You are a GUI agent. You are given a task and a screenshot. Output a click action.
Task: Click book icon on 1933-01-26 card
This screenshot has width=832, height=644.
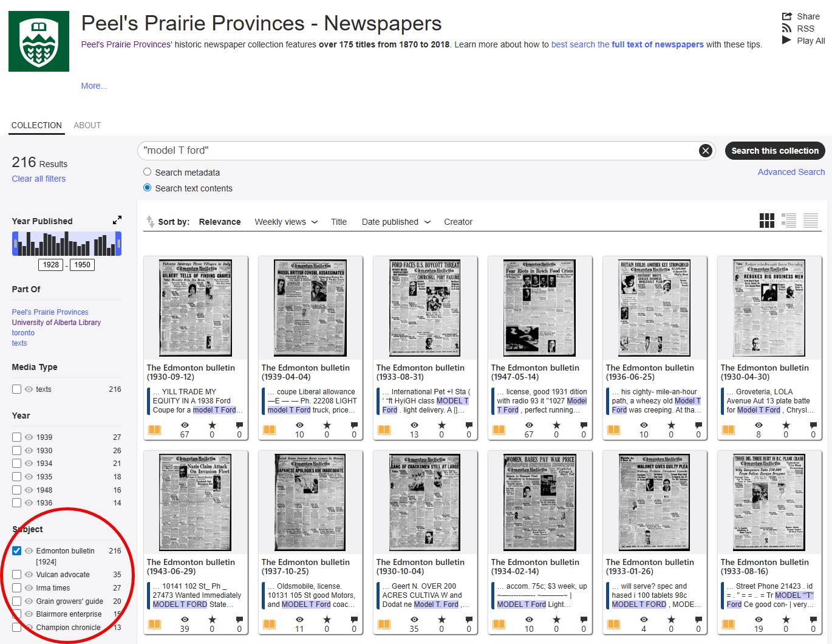point(614,624)
